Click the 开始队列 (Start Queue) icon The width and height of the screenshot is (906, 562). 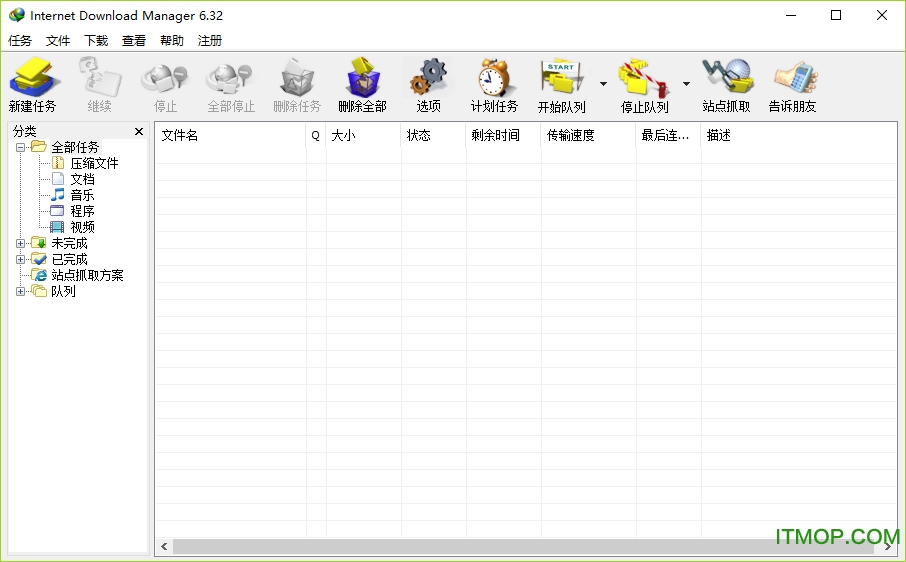562,84
